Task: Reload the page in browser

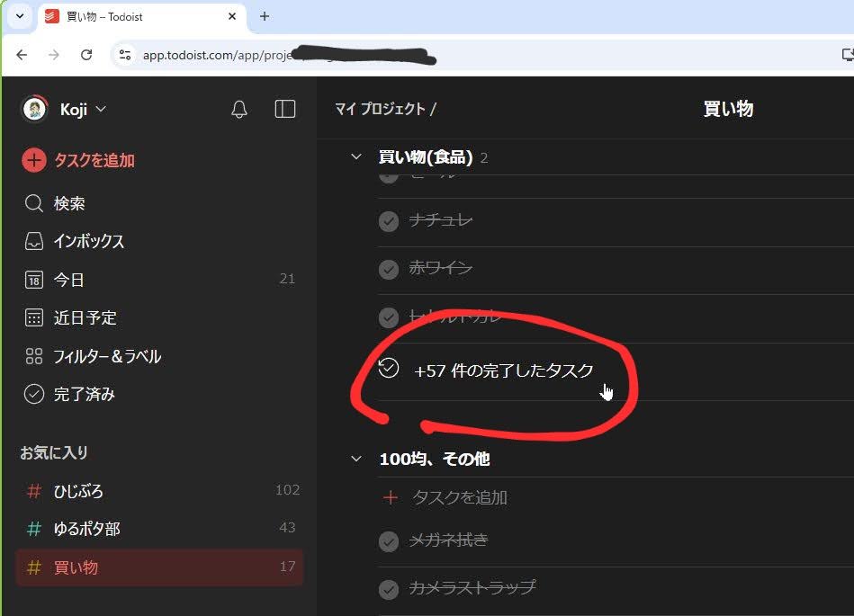Action: tap(86, 55)
